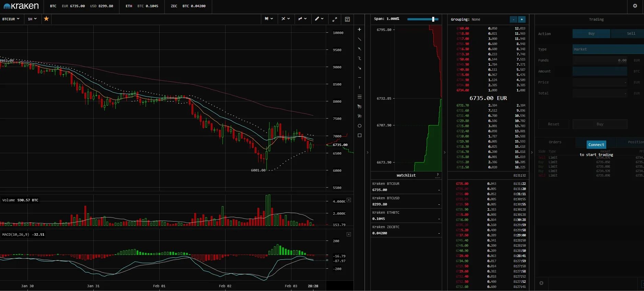Open the indicators dropdown
Image resolution: width=644 pixels, height=291 pixels.
(x=286, y=19)
